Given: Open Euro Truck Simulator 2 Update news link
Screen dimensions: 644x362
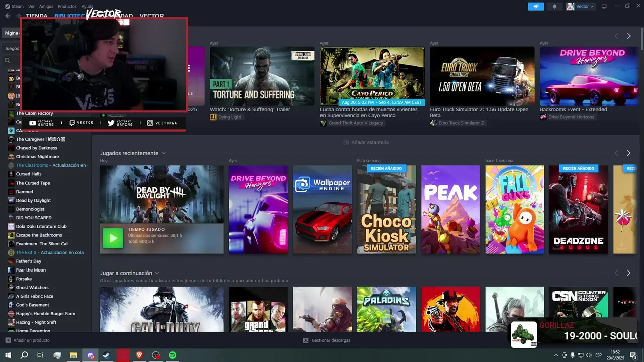Looking at the screenshot, I should 479,112.
